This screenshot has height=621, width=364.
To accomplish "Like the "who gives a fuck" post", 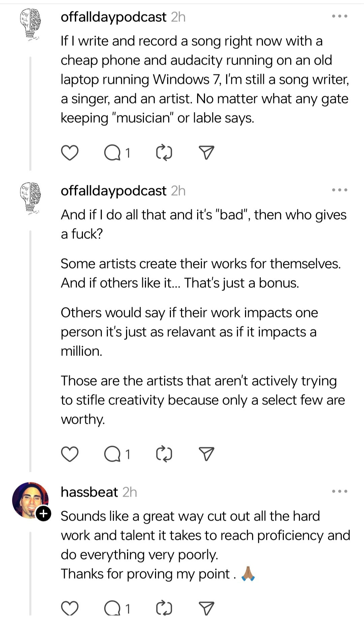I will (x=70, y=454).
